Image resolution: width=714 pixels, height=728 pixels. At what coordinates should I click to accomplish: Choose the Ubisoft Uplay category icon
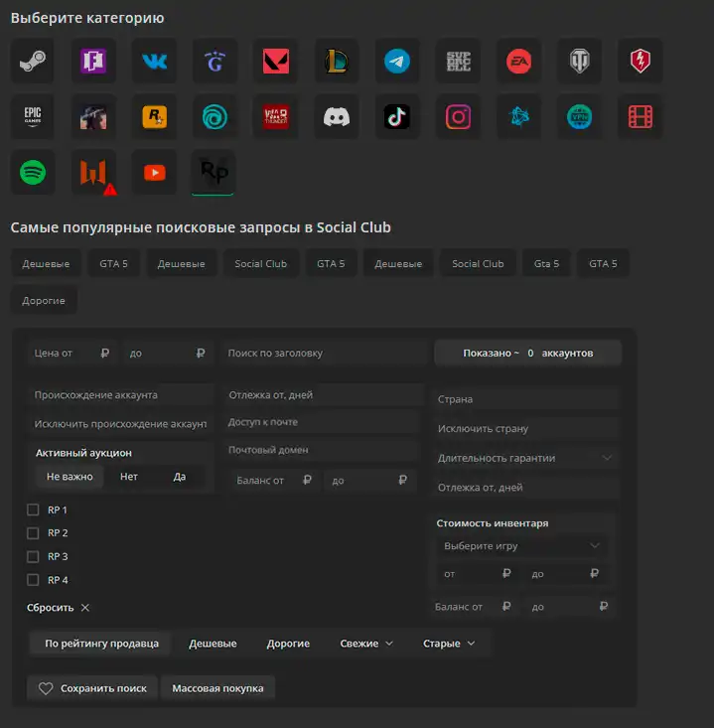(214, 116)
